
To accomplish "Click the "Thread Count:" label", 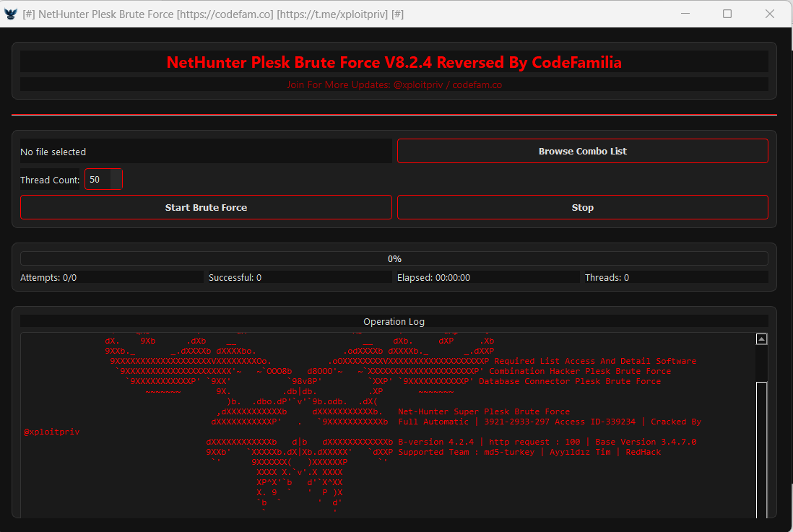I will click(50, 180).
